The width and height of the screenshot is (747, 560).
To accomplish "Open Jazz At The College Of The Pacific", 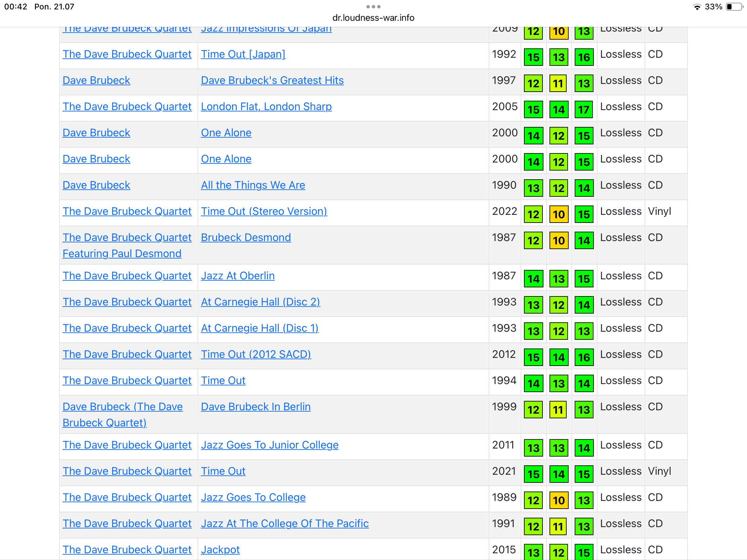I will 285,523.
